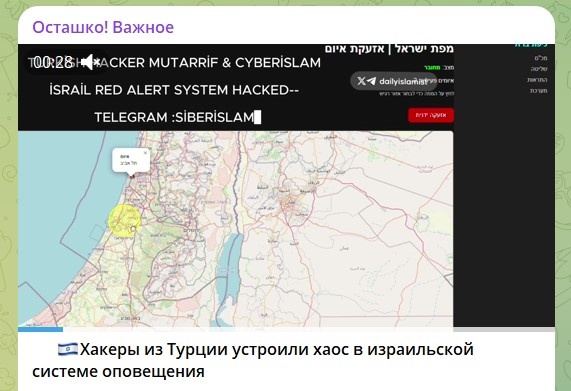Click the dailyislamist watermark text
Screen dimensions: 571x391
(402, 81)
